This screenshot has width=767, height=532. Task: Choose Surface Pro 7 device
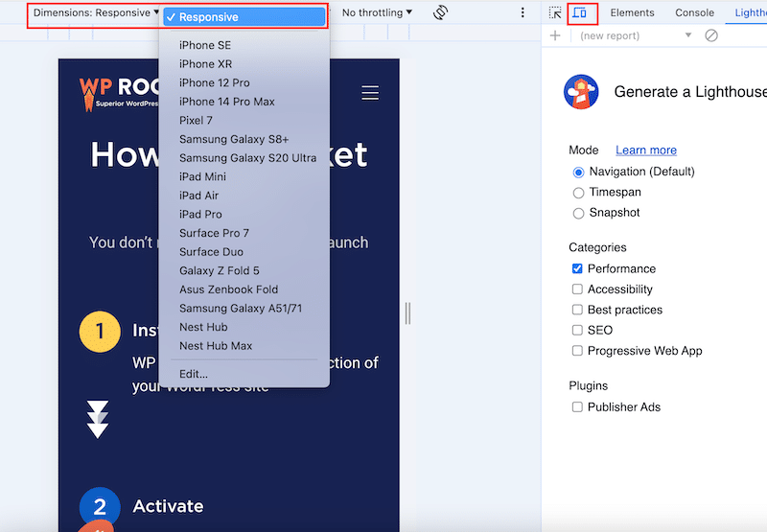214,233
